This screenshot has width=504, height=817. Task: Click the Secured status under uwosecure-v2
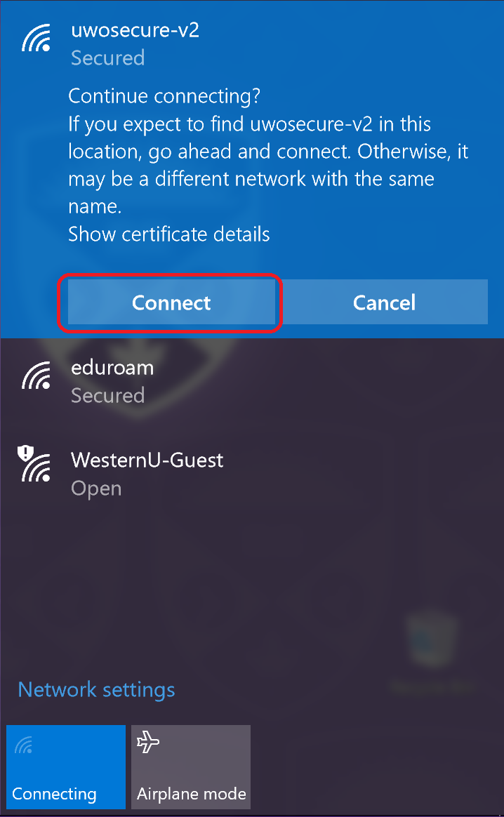click(x=108, y=58)
